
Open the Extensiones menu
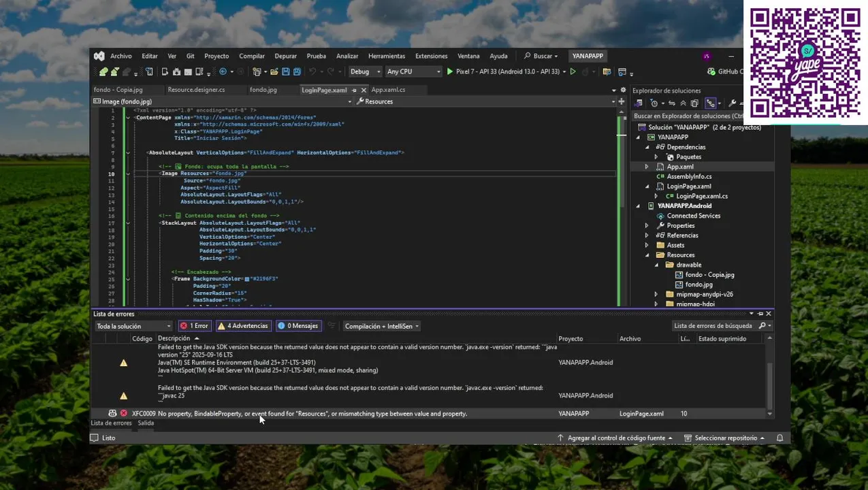tap(431, 56)
